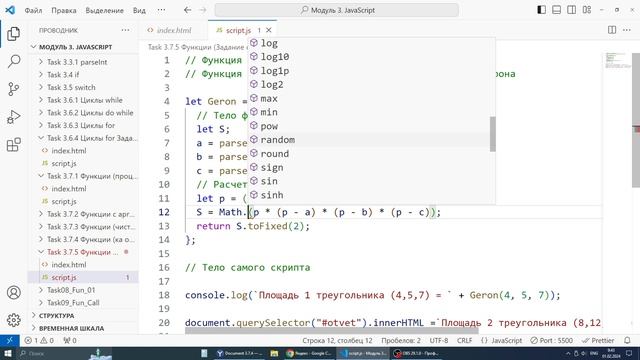
Task: Click the suggestion list scrollbar thumb
Action: (x=493, y=134)
